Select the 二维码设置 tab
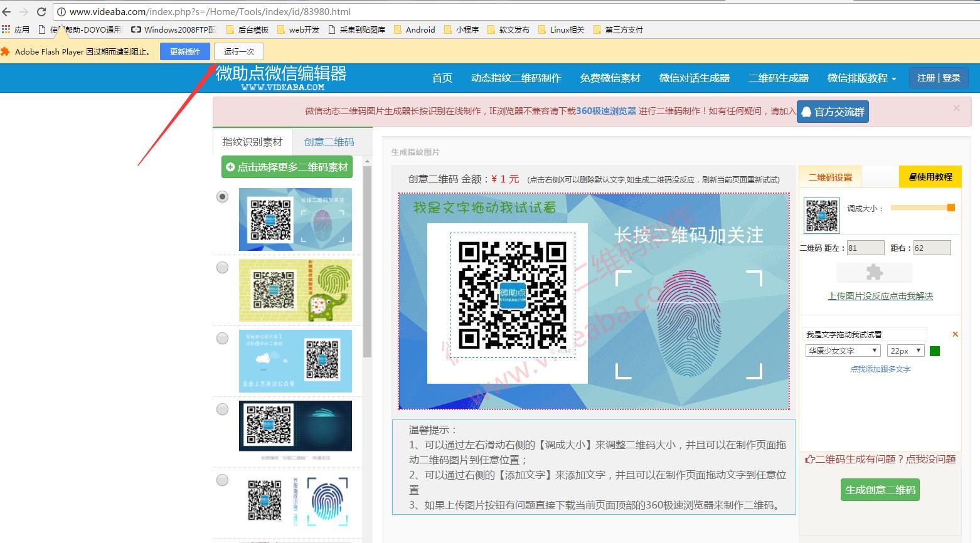This screenshot has height=543, width=980. [830, 177]
